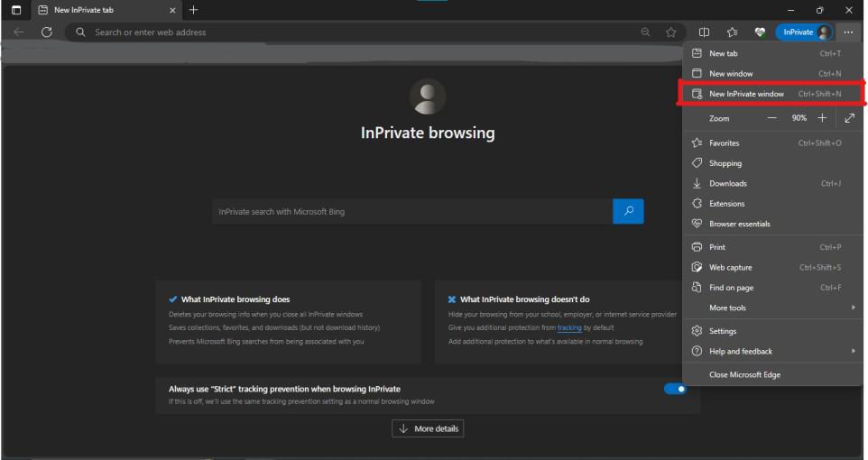Image resolution: width=868 pixels, height=460 pixels.
Task: Click the More details button
Action: click(x=428, y=428)
